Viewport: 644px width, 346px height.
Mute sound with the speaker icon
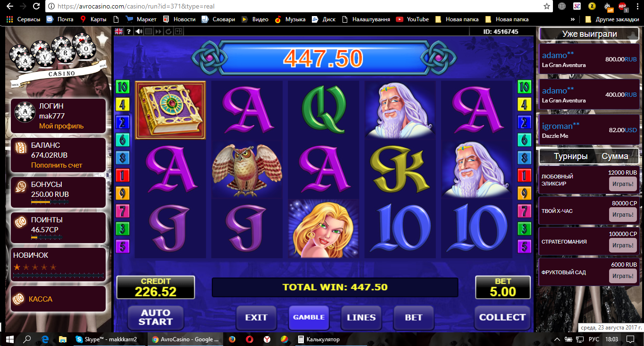pos(139,32)
